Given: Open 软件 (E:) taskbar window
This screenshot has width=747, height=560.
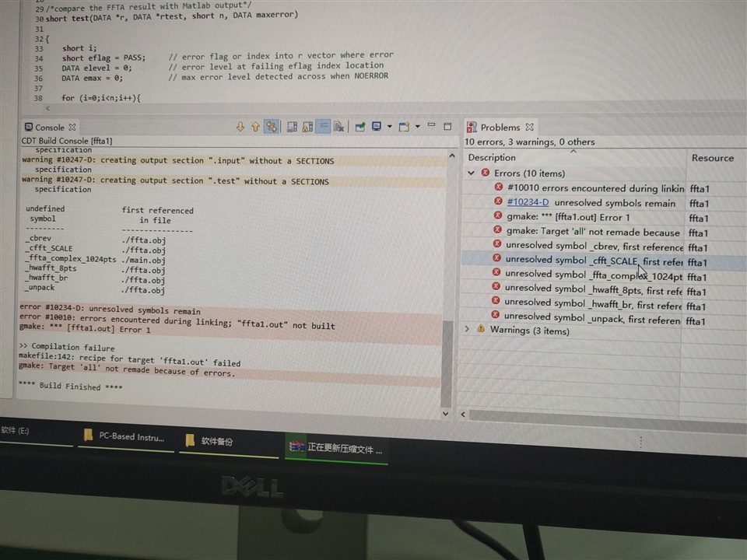Looking at the screenshot, I should (36, 432).
